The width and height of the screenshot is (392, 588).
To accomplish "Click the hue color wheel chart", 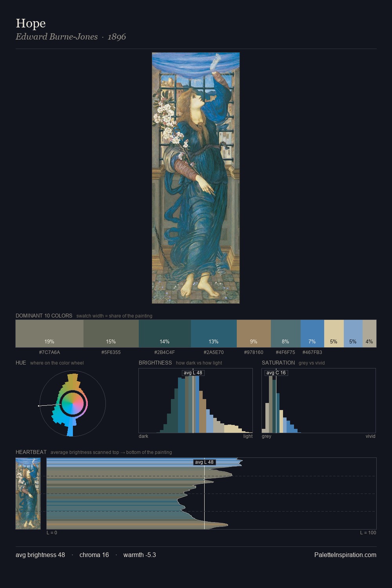I will [x=73, y=404].
